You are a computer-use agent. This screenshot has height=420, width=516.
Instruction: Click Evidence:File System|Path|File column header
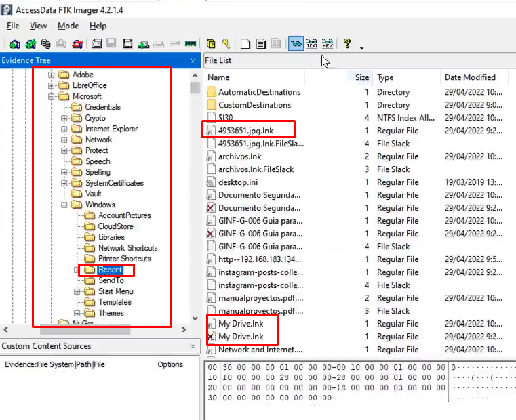(x=55, y=364)
